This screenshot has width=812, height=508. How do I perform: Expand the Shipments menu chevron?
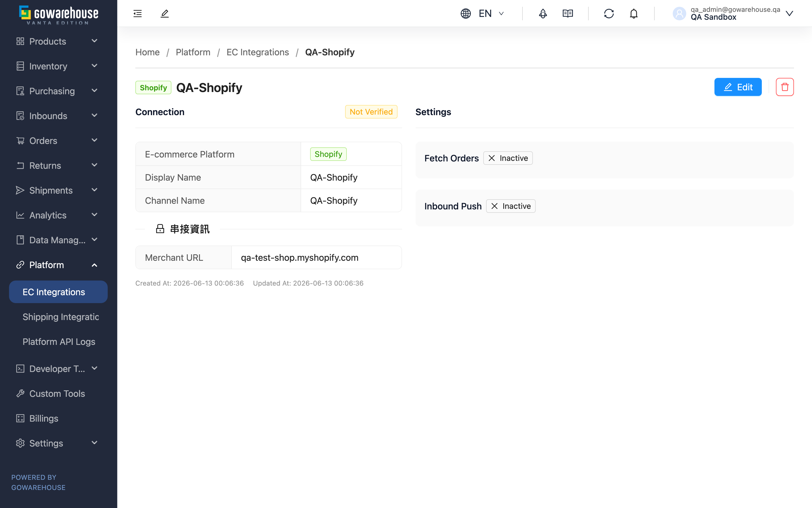pos(94,190)
